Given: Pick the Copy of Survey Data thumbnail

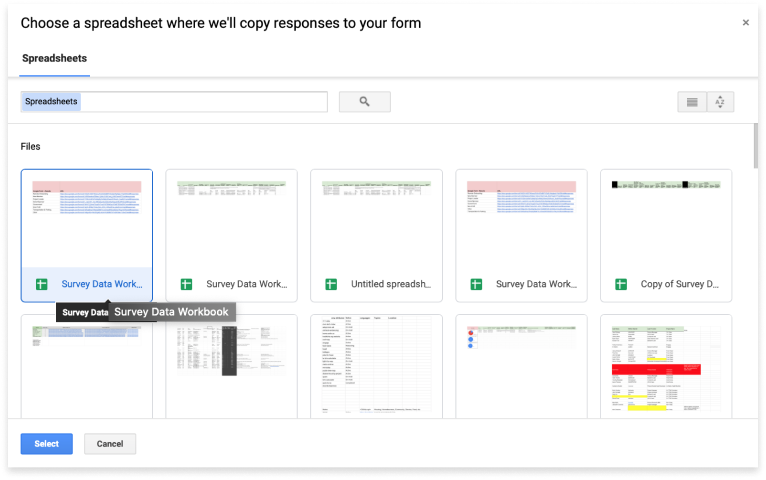Looking at the screenshot, I should [666, 220].
